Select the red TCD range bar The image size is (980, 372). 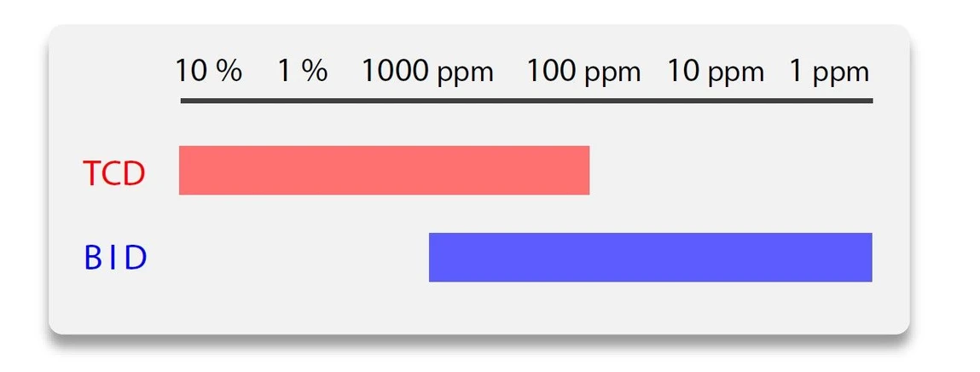(x=384, y=171)
